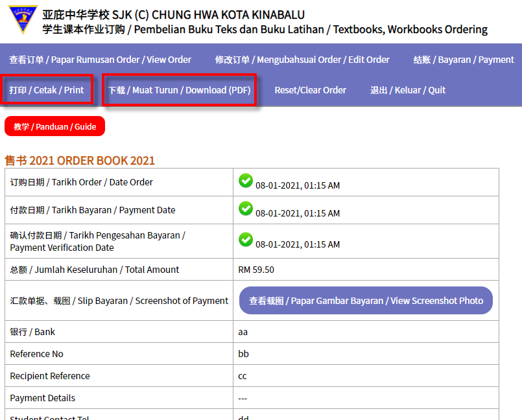
Task: Click Keluar / Quit to exit
Action: tap(407, 90)
